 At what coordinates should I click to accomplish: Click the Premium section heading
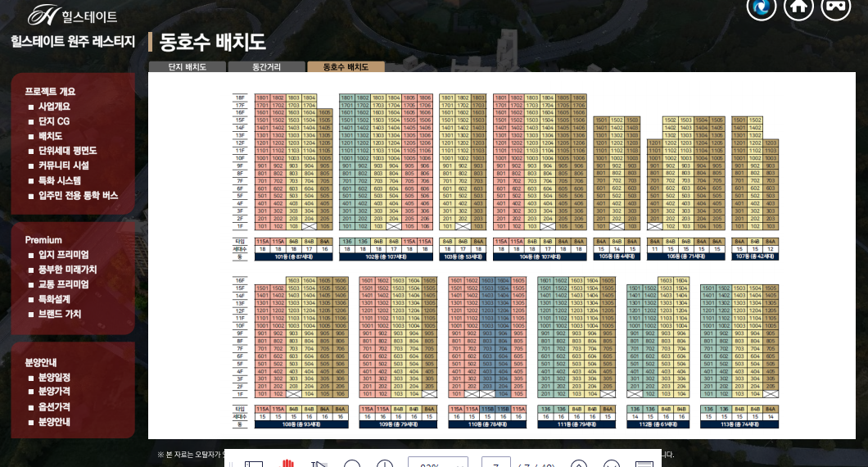(x=43, y=240)
